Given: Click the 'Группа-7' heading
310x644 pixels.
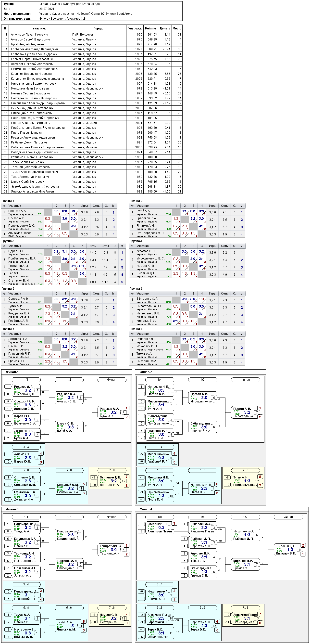Looking at the screenshot, I should (8, 329).
